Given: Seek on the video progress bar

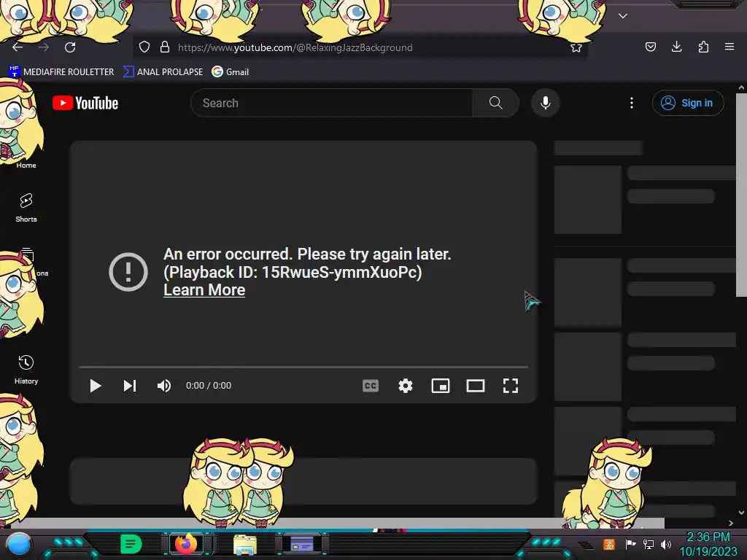Looking at the screenshot, I should [303, 367].
